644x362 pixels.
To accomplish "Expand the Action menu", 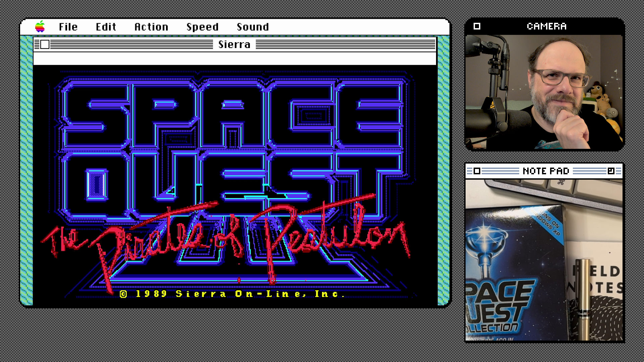I will (151, 27).
